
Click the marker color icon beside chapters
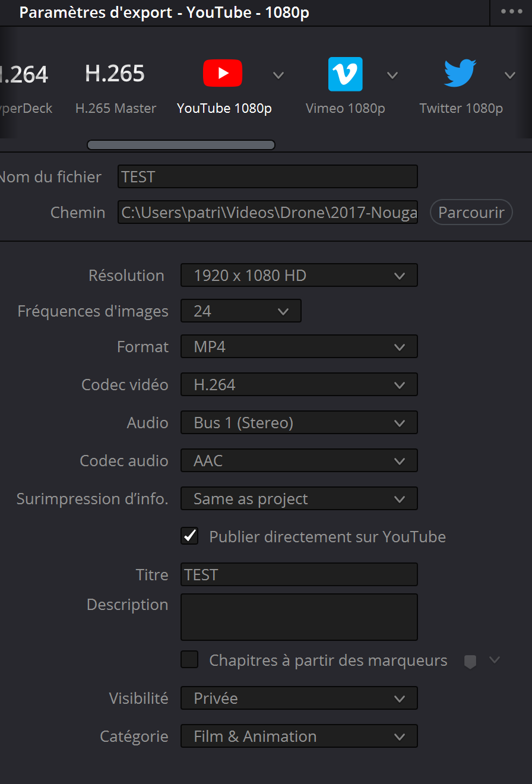click(x=470, y=661)
